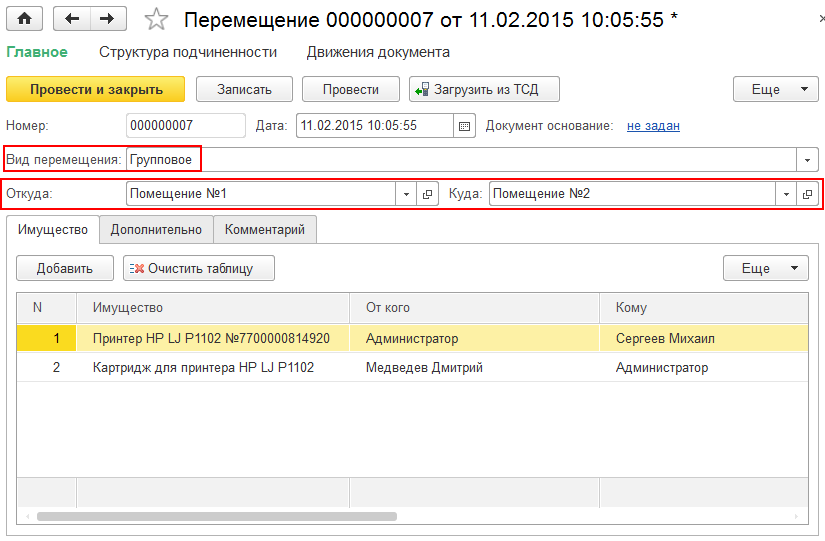Open the table Еще menu
The image size is (825, 541).
point(766,268)
